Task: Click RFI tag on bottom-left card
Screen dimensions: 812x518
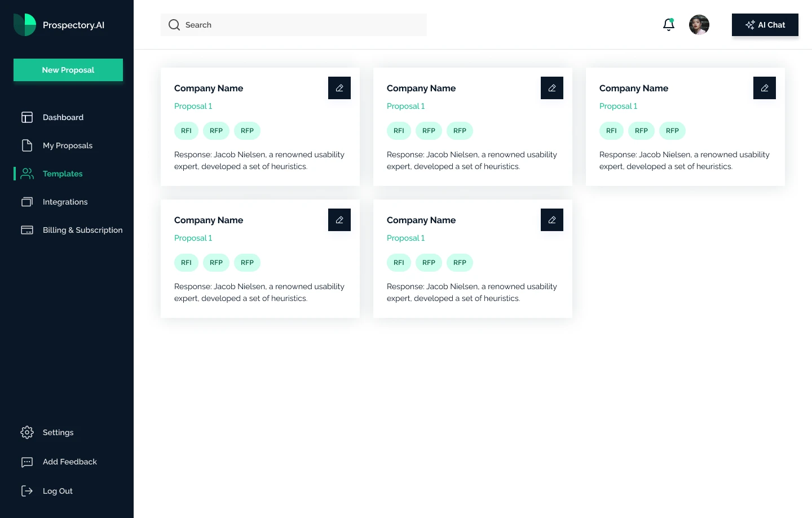Action: (186, 263)
